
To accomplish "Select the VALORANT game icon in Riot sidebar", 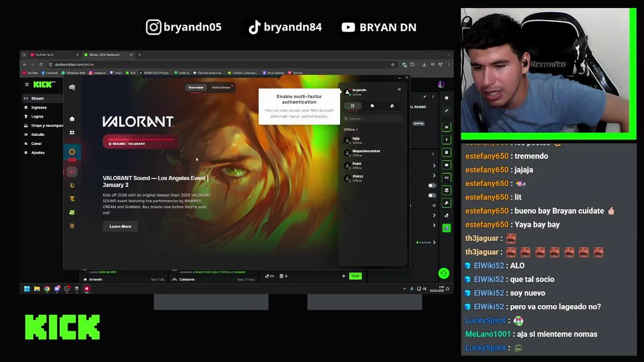I will [x=72, y=172].
